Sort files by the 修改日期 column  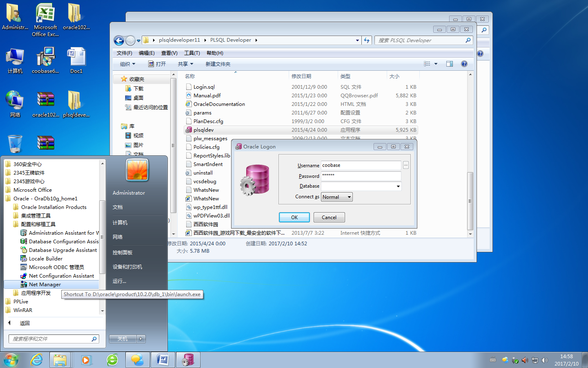314,76
